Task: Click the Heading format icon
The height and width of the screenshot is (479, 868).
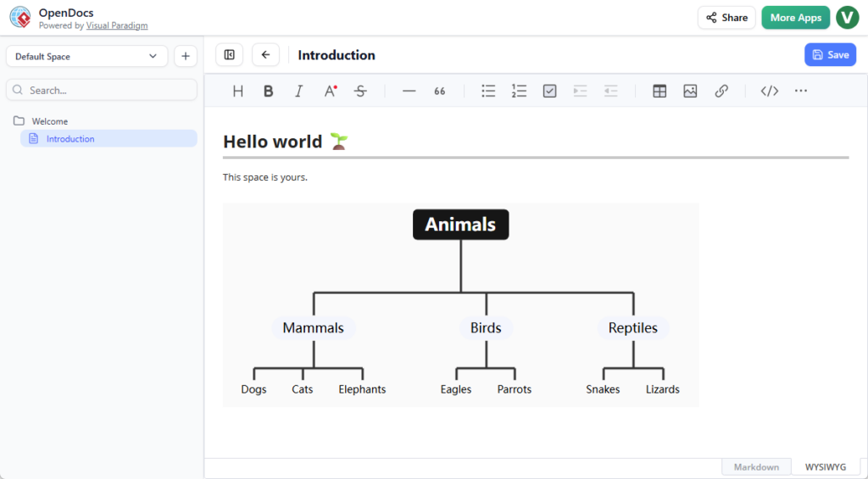Action: pyautogui.click(x=238, y=91)
